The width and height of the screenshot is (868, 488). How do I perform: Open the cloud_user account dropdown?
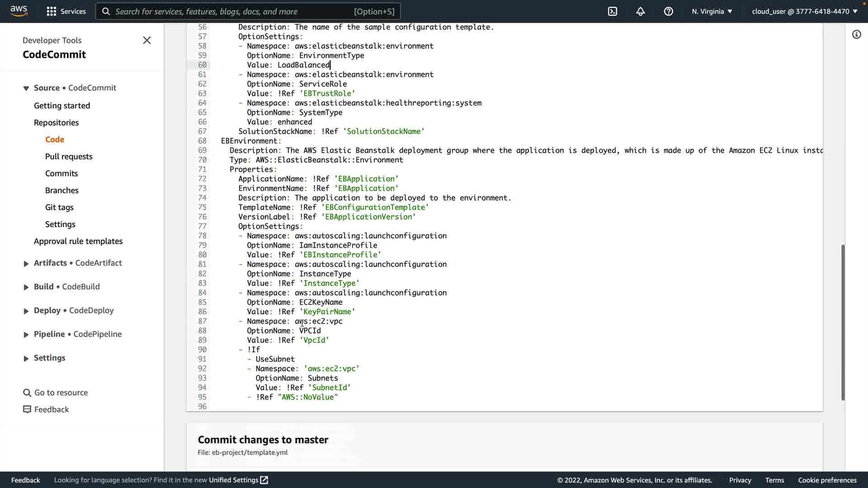tap(804, 11)
